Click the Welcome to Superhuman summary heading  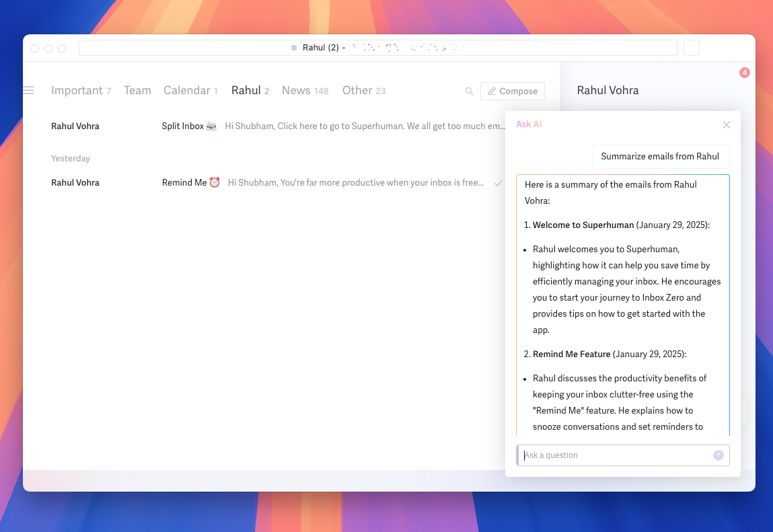pyautogui.click(x=583, y=225)
